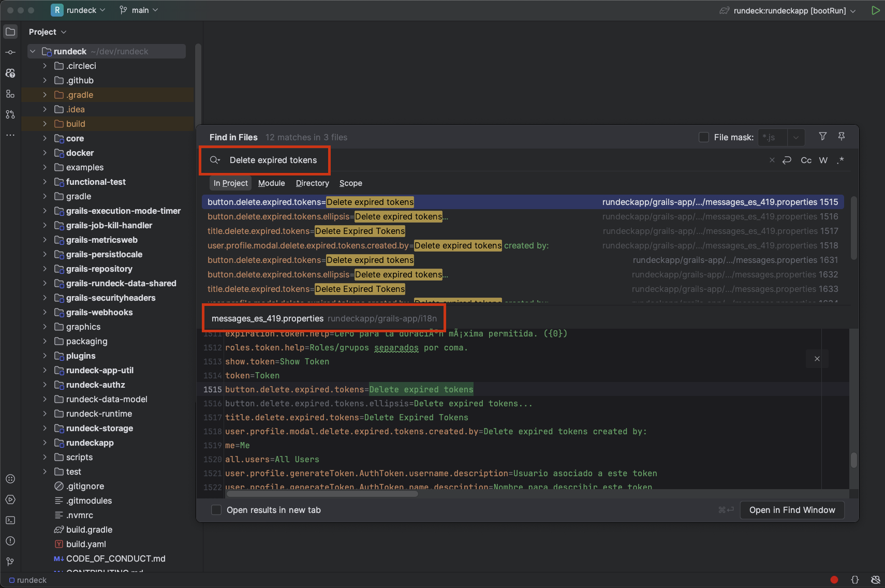Collapse the rundeck root folder
The width and height of the screenshot is (885, 588).
(x=33, y=51)
